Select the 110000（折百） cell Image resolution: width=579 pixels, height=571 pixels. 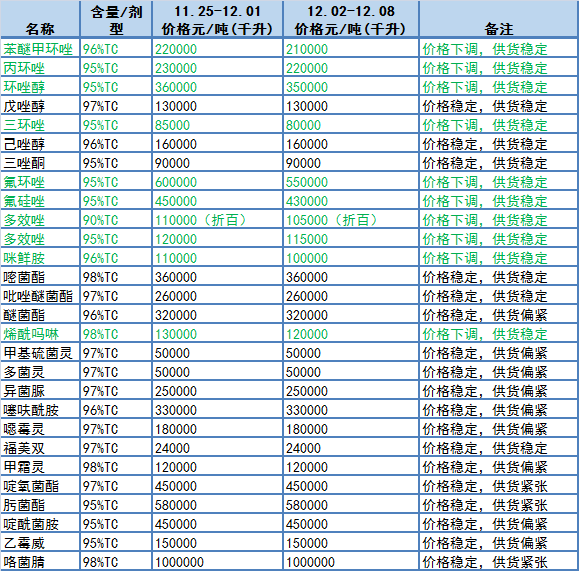point(217,220)
